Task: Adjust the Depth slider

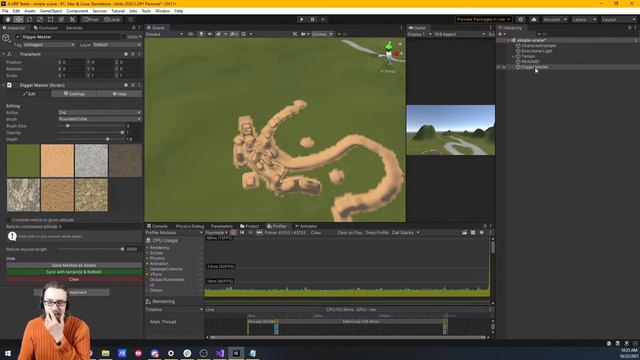Action: tap(91, 139)
